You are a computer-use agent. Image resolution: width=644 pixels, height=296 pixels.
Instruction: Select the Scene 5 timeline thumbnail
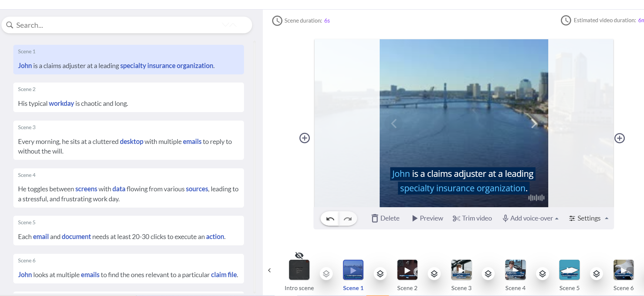click(x=569, y=270)
